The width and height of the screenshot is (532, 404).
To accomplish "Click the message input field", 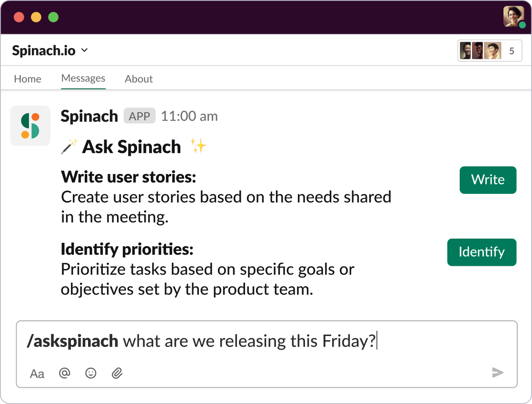I will 266,341.
